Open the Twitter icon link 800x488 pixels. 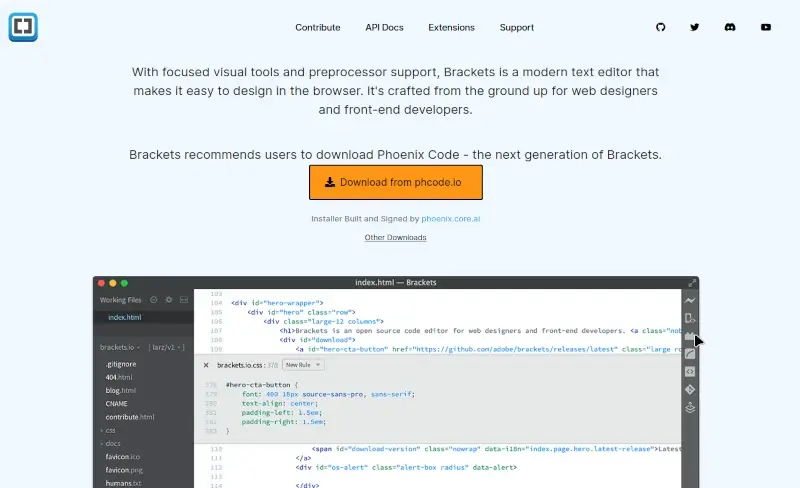[x=695, y=28]
